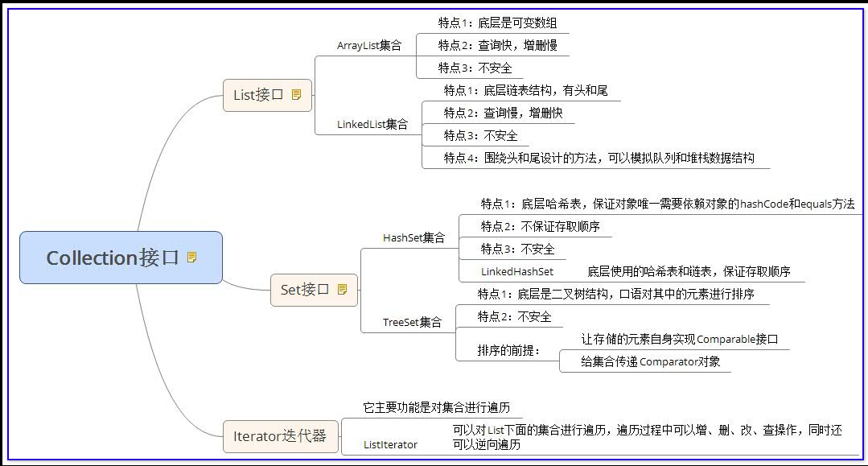Select the Collection接口 central topic

pyautogui.click(x=113, y=258)
